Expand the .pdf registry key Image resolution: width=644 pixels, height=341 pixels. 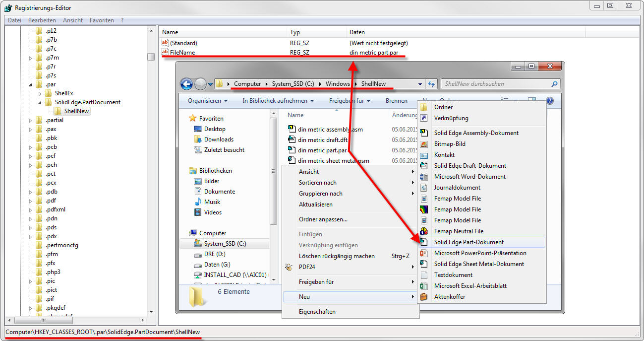[x=30, y=201]
